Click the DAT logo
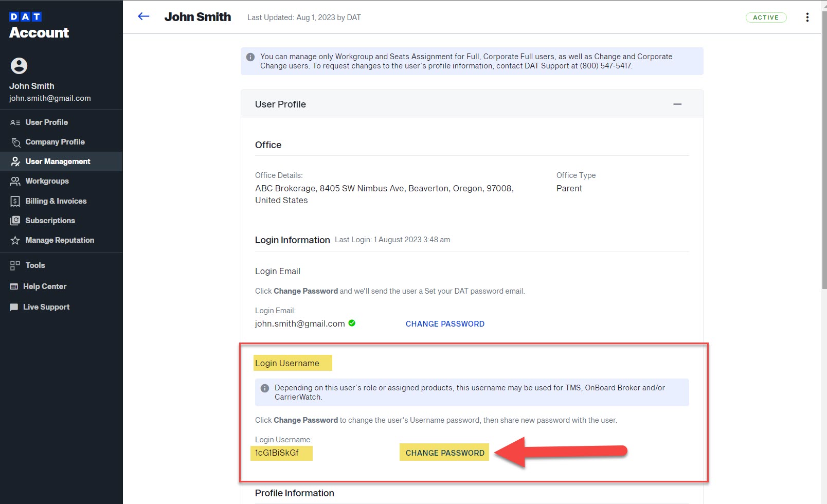The image size is (827, 504). coord(24,16)
